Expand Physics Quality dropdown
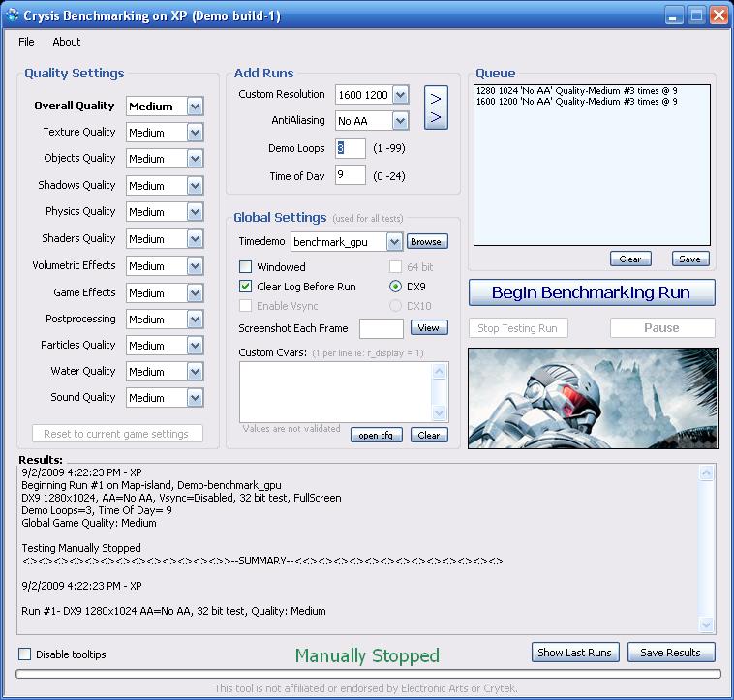The width and height of the screenshot is (734, 700). pyautogui.click(x=196, y=212)
